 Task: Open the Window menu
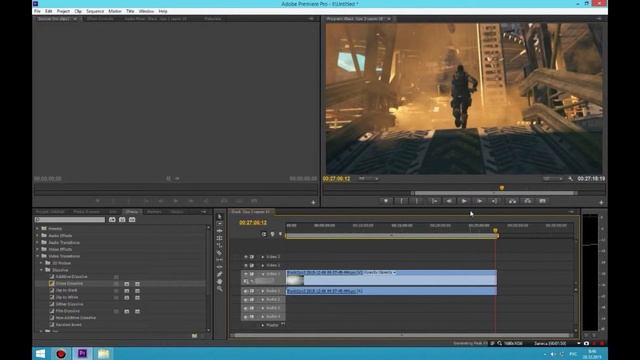pyautogui.click(x=146, y=11)
